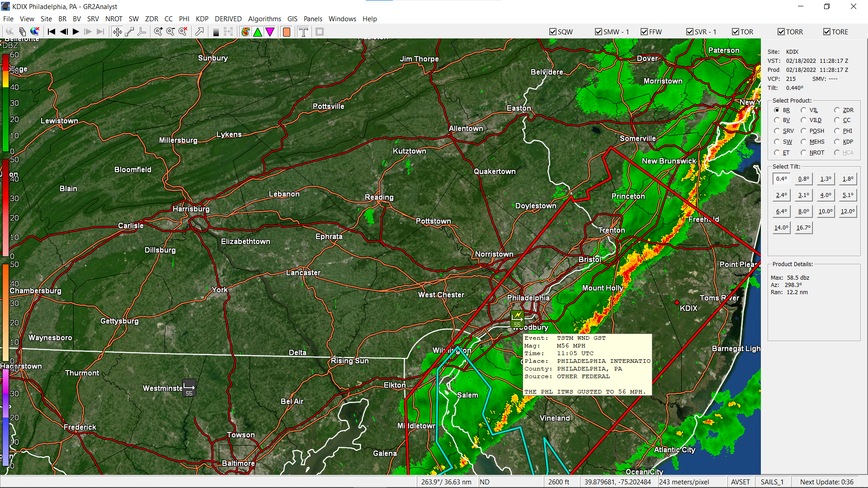Toggle the FFW warnings checkbox
This screenshot has width=868, height=488.
(x=644, y=32)
